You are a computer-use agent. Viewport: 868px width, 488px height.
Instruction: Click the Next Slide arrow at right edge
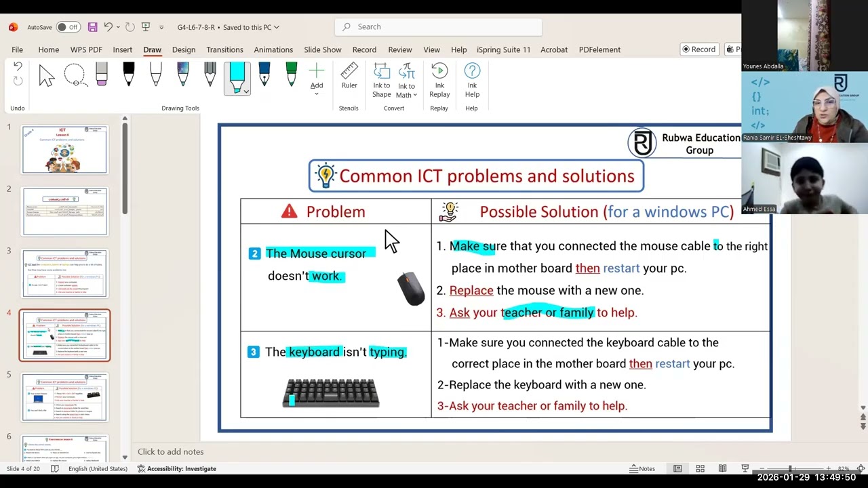863,426
